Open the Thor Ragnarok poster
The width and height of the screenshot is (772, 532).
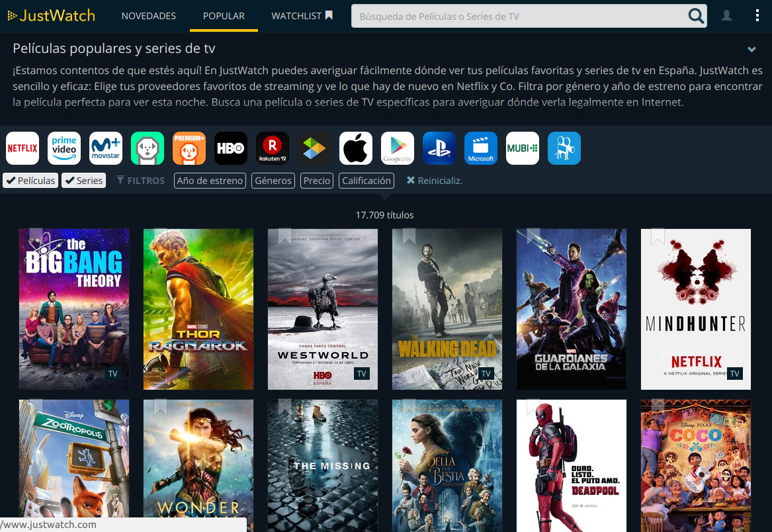click(x=198, y=310)
